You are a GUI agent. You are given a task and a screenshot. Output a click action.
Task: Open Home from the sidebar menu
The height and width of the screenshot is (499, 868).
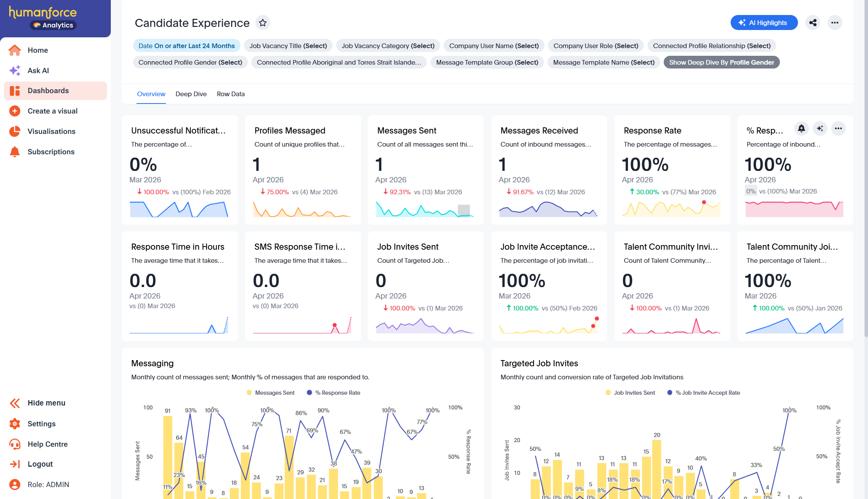coord(55,50)
